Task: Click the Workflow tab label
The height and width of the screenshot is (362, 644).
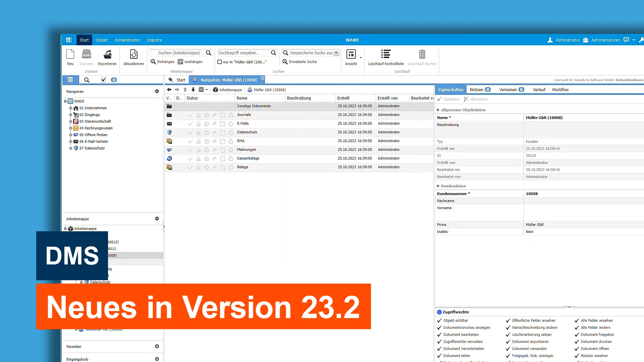Action: (560, 89)
